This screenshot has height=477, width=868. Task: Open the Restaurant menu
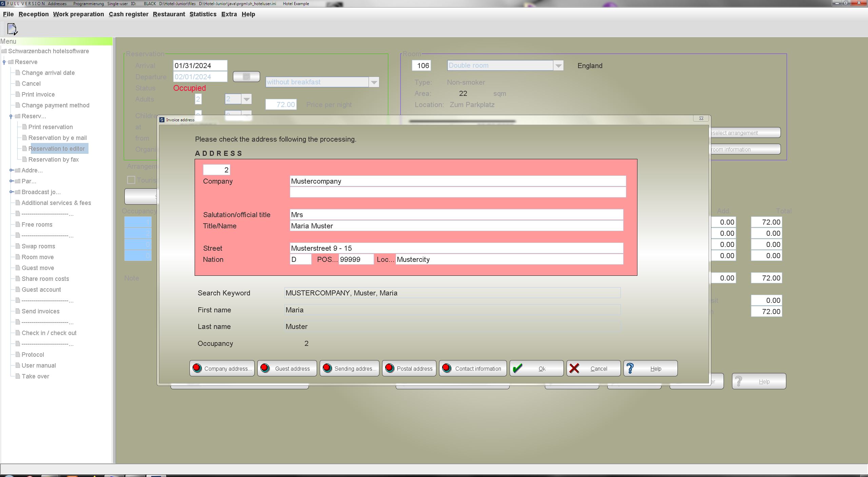click(169, 14)
